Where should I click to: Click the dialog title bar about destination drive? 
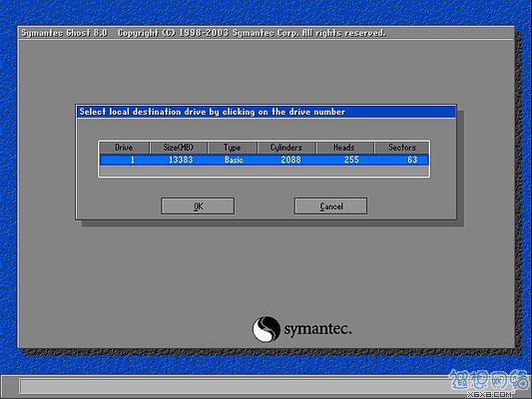(x=266, y=112)
